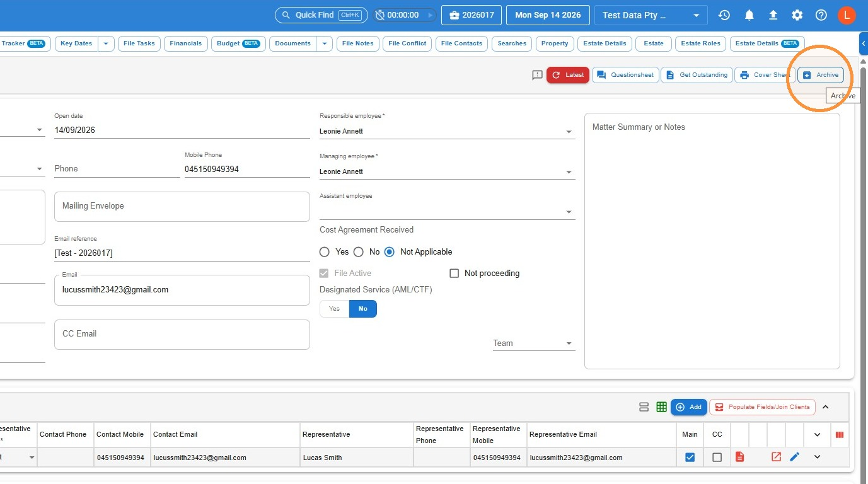Open the red column chooser icon

coord(840,434)
